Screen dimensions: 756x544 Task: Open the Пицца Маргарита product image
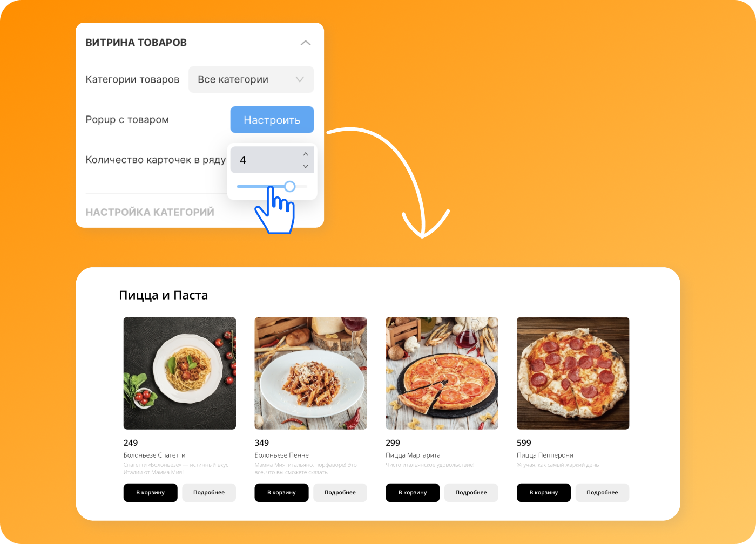tap(442, 373)
